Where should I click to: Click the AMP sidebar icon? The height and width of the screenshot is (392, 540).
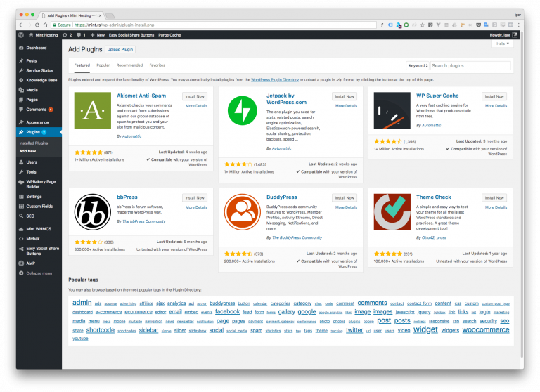click(x=21, y=263)
